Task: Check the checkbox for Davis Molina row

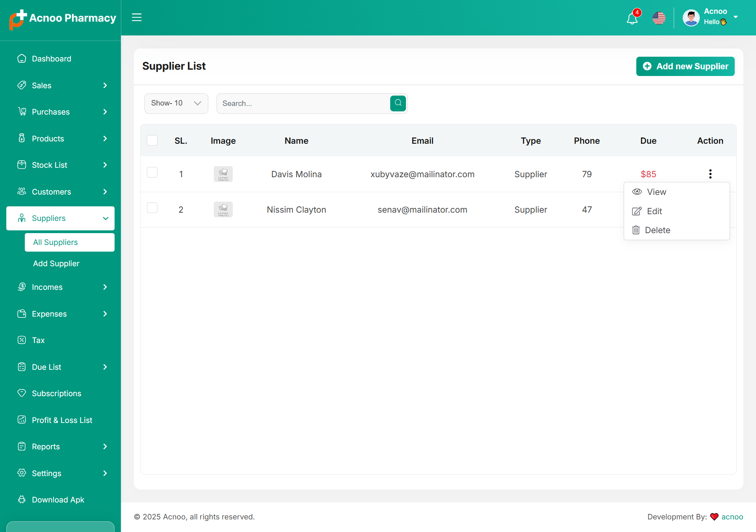Action: 152,172
